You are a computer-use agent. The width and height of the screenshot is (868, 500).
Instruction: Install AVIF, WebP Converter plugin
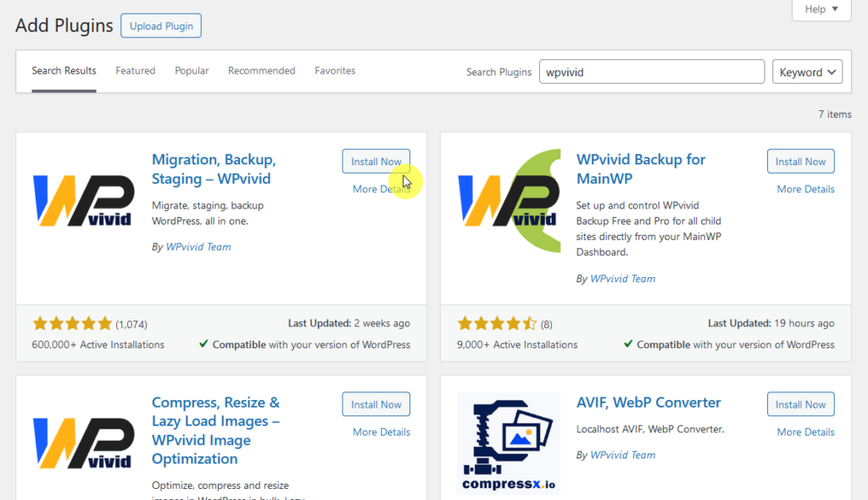pos(800,404)
